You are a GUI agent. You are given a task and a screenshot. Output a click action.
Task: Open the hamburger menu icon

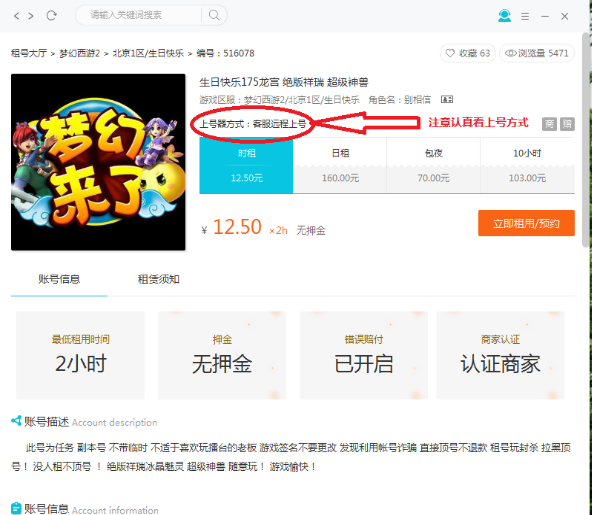pos(525,16)
